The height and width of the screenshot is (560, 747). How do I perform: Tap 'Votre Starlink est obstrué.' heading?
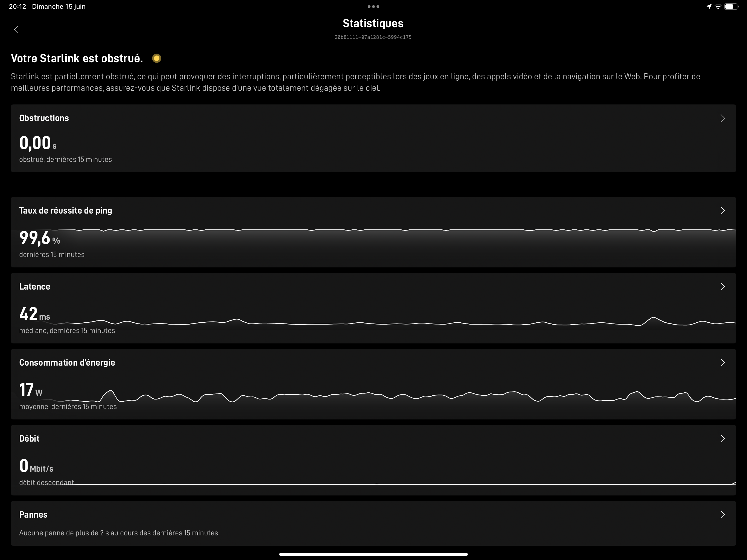pos(77,59)
